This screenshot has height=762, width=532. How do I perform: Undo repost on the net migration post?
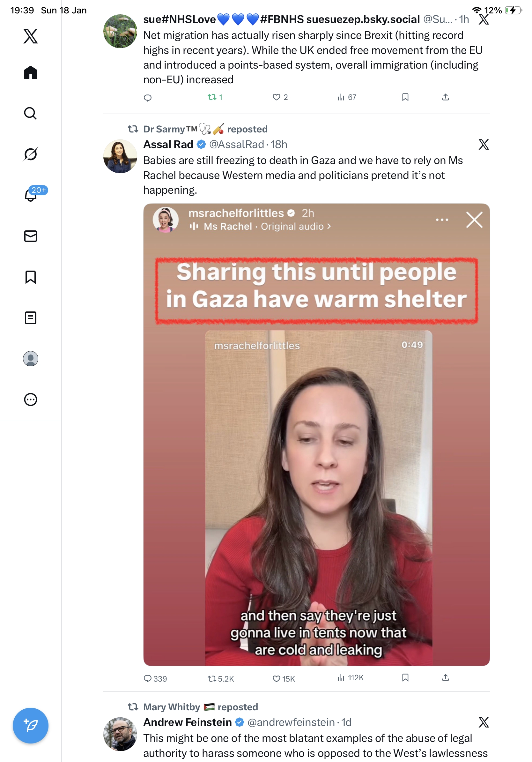tap(215, 97)
